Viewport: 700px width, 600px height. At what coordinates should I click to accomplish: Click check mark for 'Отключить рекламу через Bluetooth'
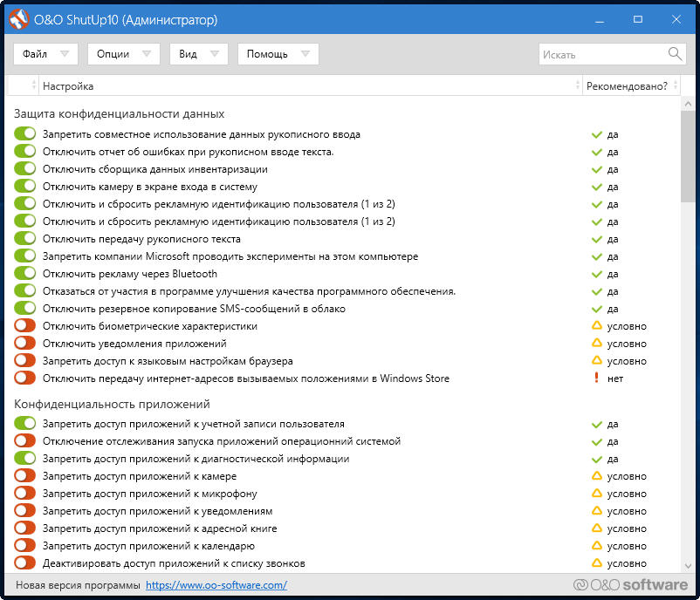tap(596, 274)
